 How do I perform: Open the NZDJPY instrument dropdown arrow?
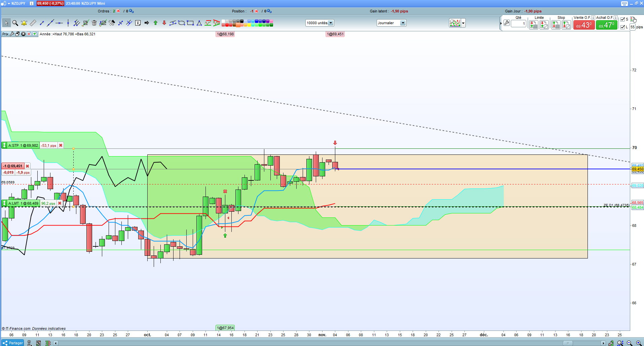(9, 3)
